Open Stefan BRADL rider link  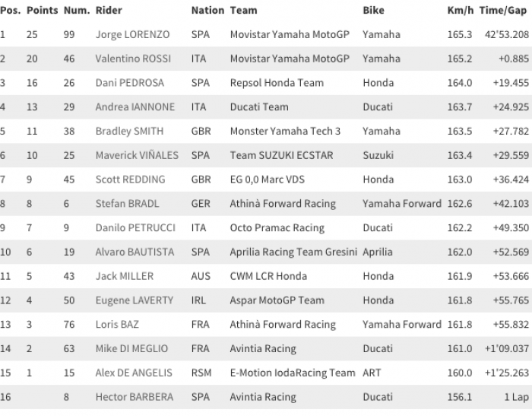pos(127,204)
